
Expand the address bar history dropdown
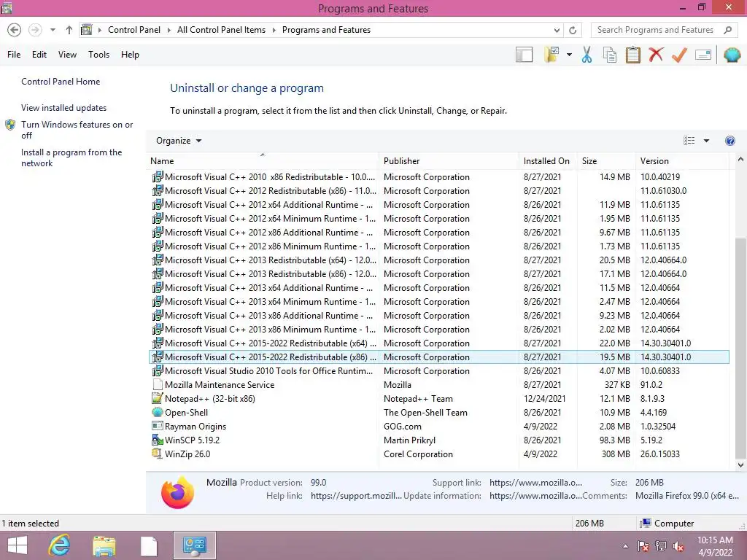tap(557, 30)
